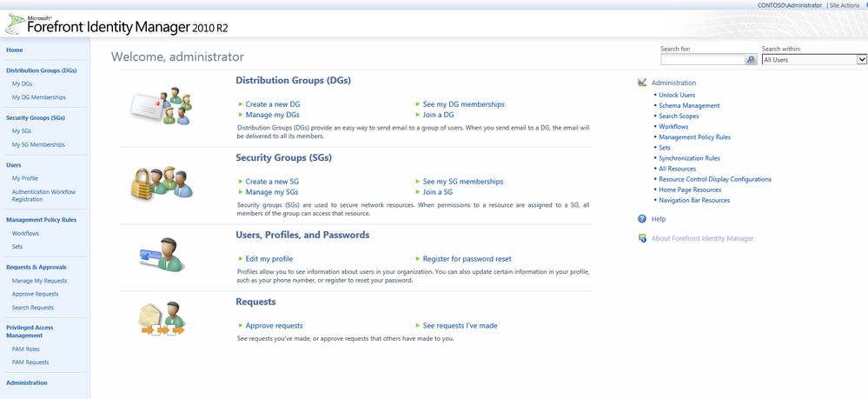Click the Distribution Groups envelope people icon
The image size is (868, 399).
pos(161,105)
